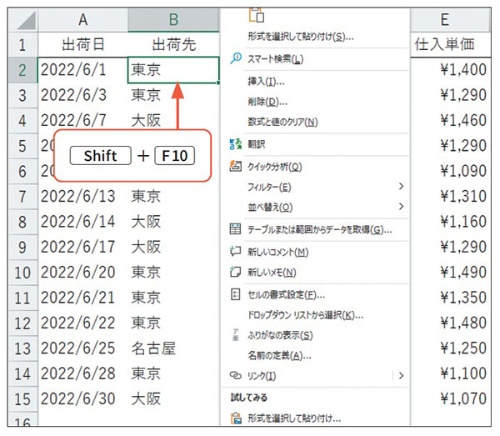Click the Translate icon in the menu

[236, 144]
